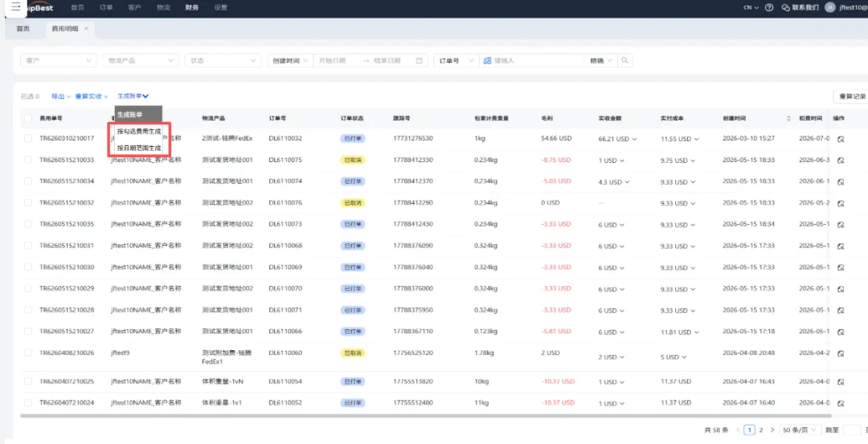Click the order number search input field
Screen dimensions: 868x444
tap(531, 61)
